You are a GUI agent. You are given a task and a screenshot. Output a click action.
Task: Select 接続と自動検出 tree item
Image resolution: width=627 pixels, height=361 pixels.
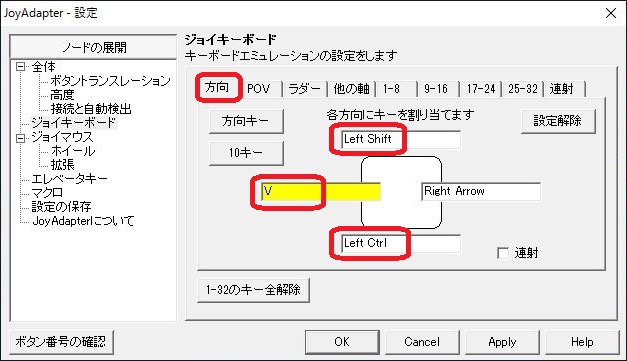click(x=91, y=109)
